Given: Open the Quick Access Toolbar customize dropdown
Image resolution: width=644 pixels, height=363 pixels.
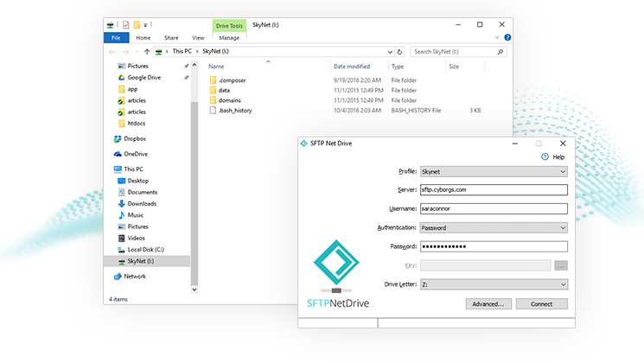Looking at the screenshot, I should tap(145, 25).
